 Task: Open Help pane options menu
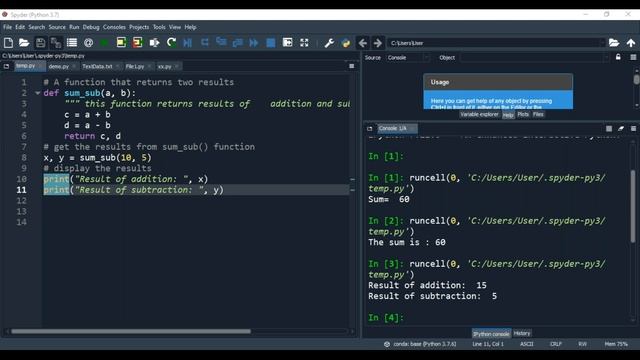(633, 57)
